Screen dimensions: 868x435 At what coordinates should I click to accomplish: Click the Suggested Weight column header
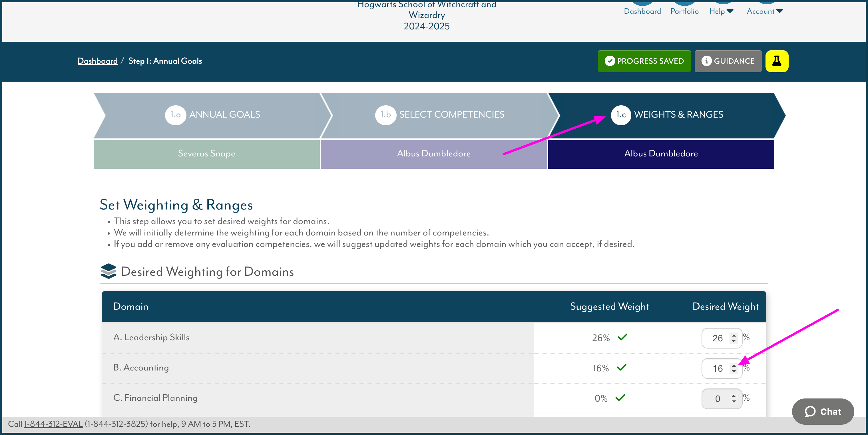pos(610,306)
